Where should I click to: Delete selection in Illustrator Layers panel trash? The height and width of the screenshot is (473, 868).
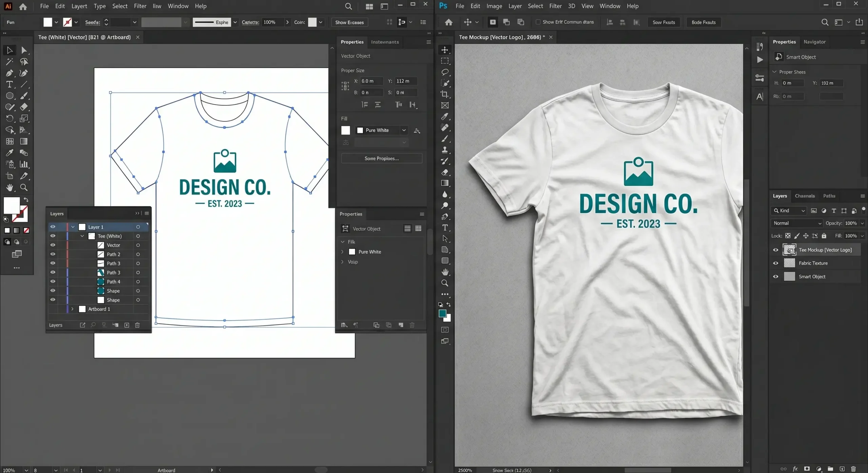point(137,325)
